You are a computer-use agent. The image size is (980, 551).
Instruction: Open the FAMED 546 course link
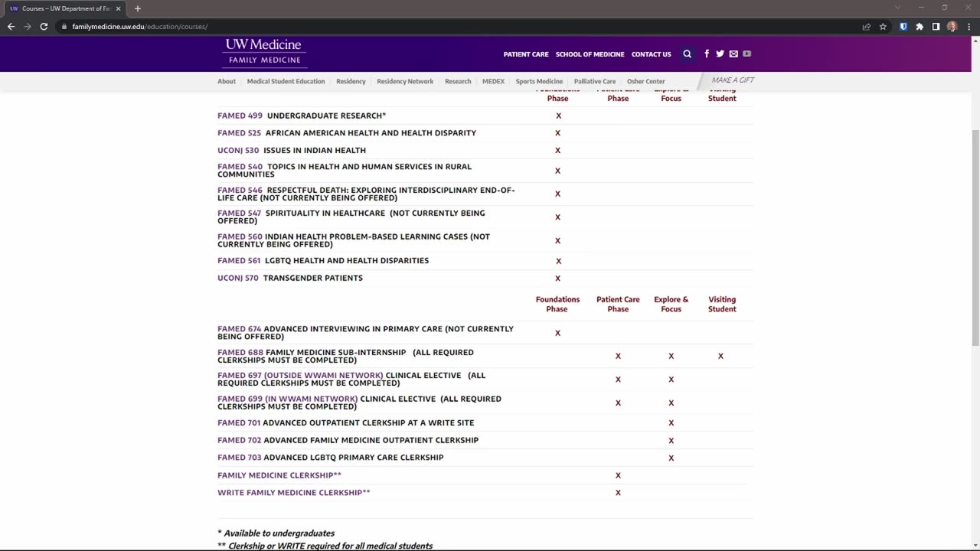click(240, 191)
